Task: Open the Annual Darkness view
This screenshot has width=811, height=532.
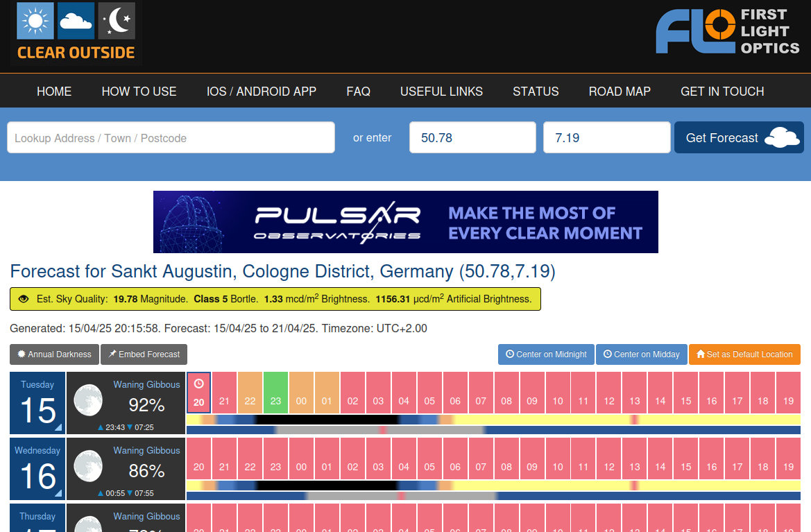Action: tap(54, 354)
